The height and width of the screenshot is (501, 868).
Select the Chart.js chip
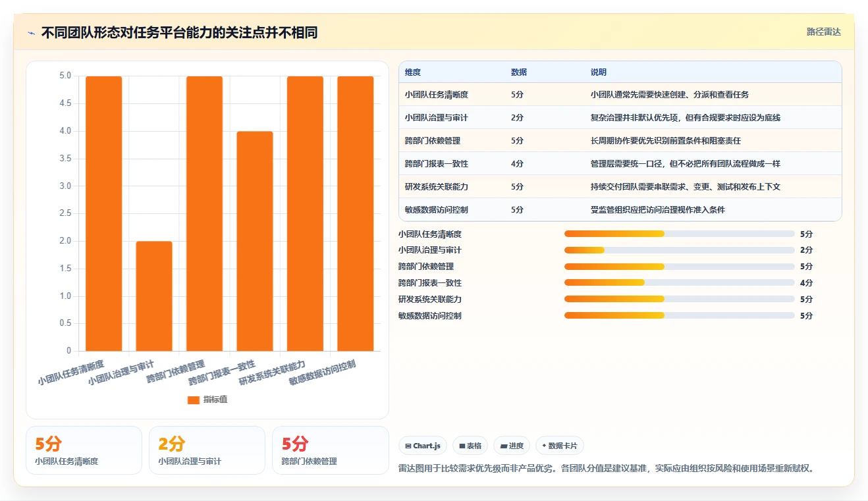pyautogui.click(x=423, y=446)
